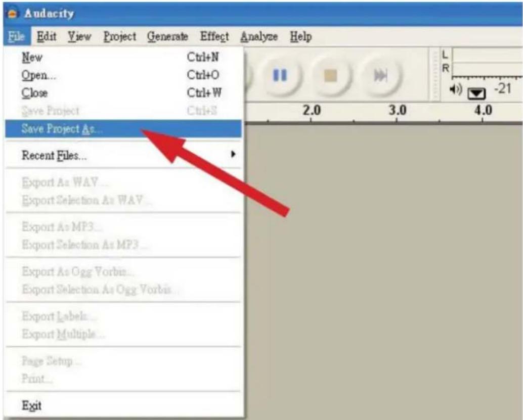Click the Audacity logo in title bar
This screenshot has height=420, width=523.
[13, 13]
